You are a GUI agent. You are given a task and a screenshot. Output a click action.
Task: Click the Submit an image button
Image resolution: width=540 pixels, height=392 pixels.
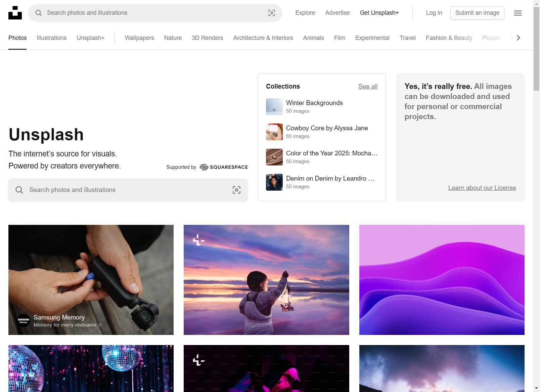coord(477,13)
